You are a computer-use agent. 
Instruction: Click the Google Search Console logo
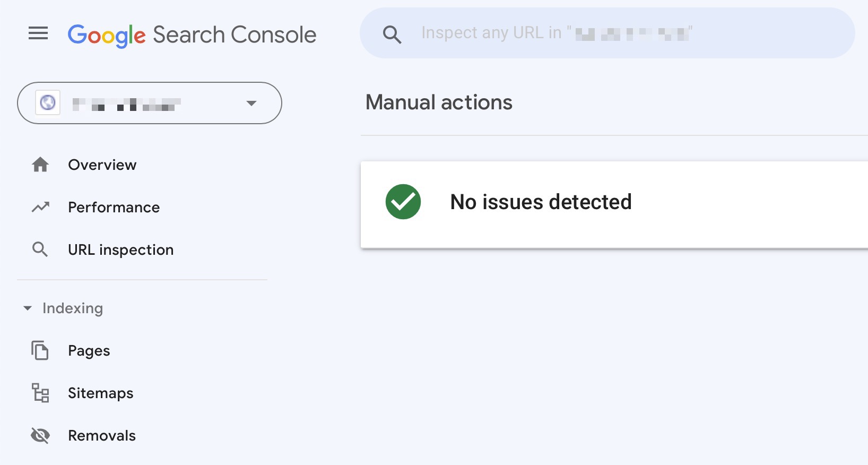click(191, 34)
